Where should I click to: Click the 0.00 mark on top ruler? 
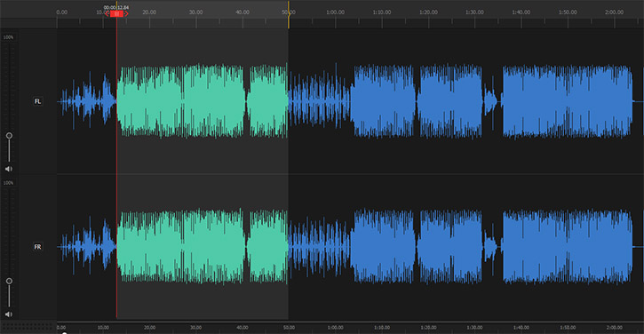[61, 12]
